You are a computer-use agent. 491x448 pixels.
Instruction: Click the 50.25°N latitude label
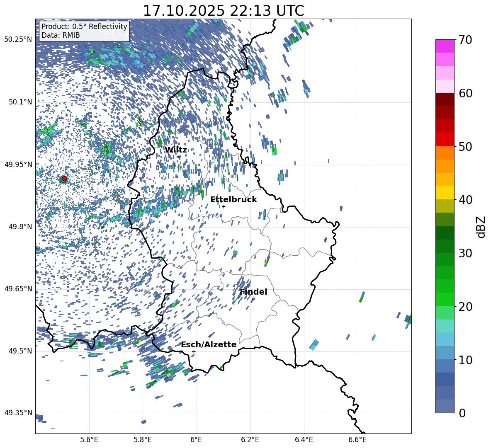[x=18, y=40]
